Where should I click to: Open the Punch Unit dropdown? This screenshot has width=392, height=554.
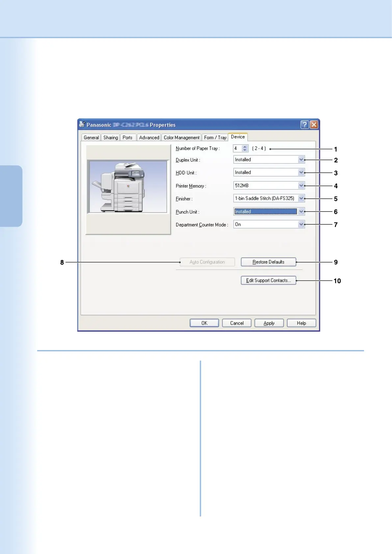pyautogui.click(x=301, y=212)
